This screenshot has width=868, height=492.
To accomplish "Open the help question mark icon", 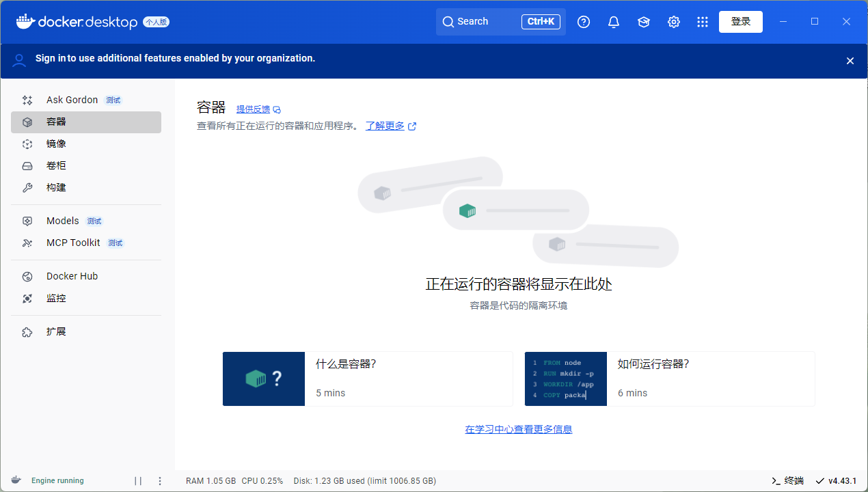I will click(584, 22).
